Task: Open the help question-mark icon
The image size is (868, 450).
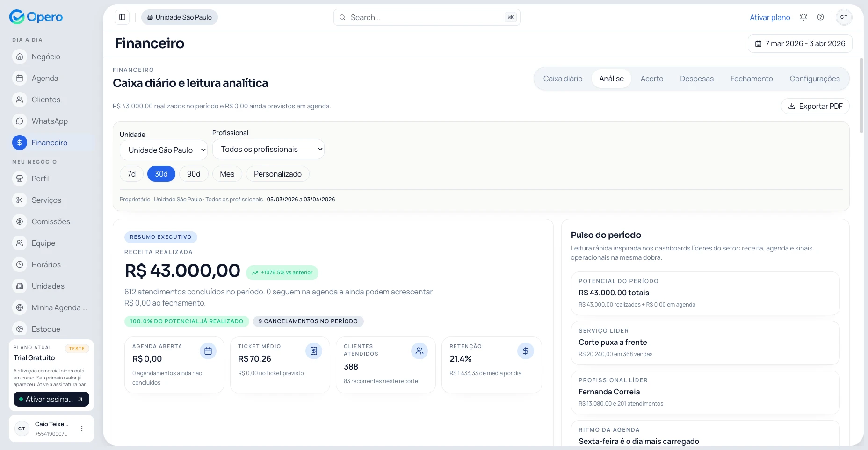Action: [820, 17]
